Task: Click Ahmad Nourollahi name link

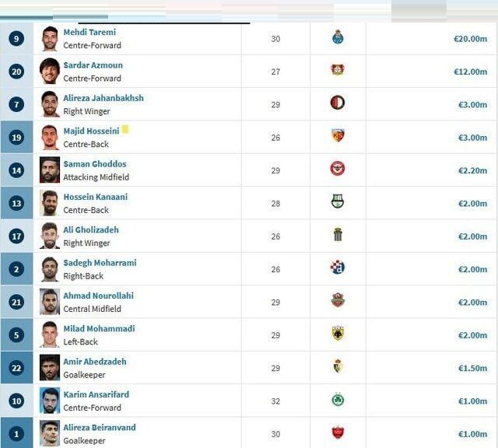Action: (x=99, y=296)
